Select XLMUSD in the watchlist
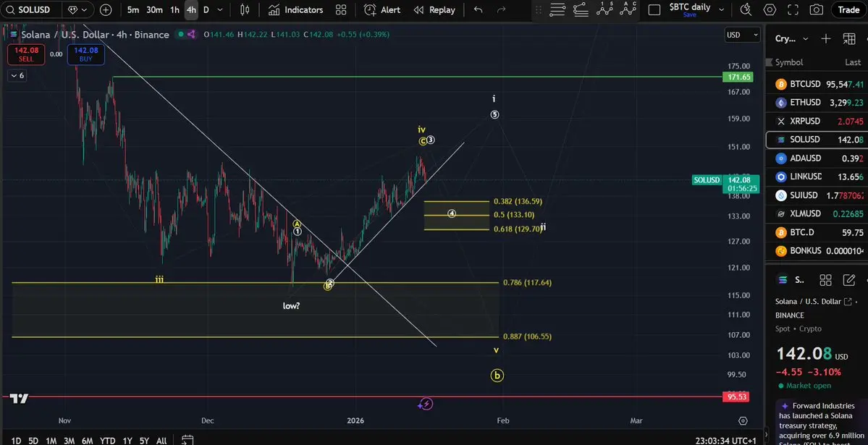The width and height of the screenshot is (868, 445). (817, 213)
